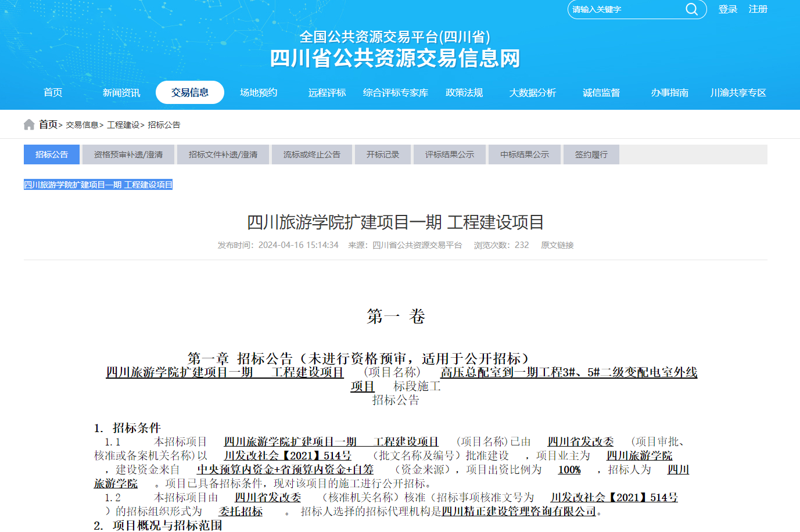Open 诚信监督 navigation item
Image resolution: width=800 pixels, height=532 pixels.
(601, 93)
